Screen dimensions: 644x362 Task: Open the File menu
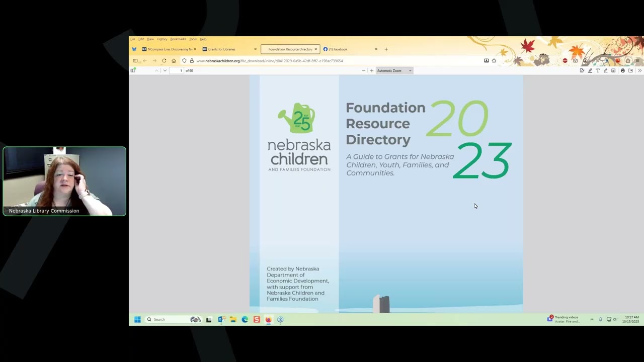click(x=133, y=39)
